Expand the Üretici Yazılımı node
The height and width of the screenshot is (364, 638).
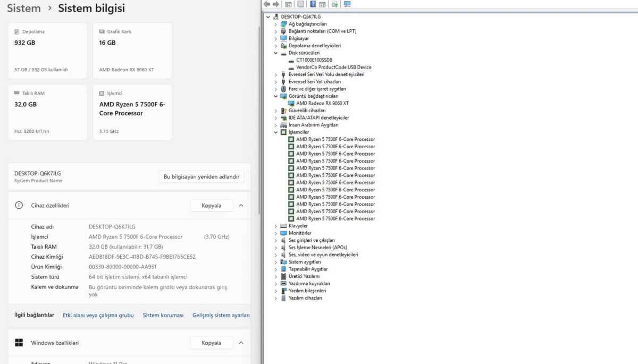point(275,276)
